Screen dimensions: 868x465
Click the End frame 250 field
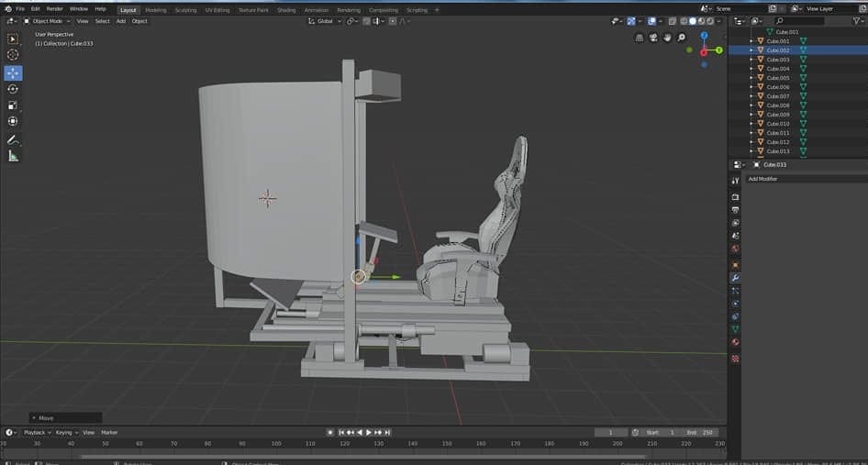[700, 432]
